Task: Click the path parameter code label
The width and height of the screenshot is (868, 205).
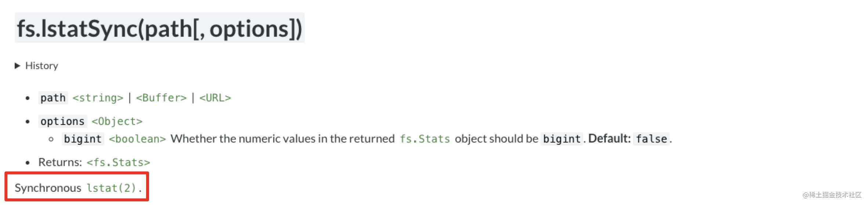Action: (x=53, y=98)
